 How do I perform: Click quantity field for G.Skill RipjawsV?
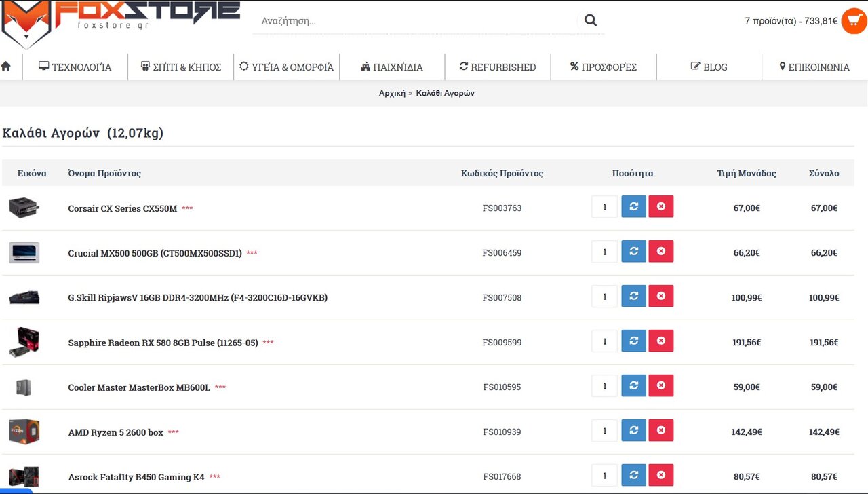[604, 297]
